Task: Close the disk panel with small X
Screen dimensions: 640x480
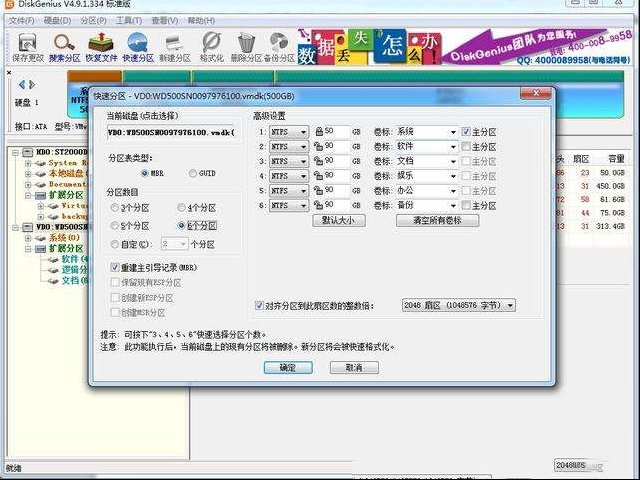Action: point(9,73)
